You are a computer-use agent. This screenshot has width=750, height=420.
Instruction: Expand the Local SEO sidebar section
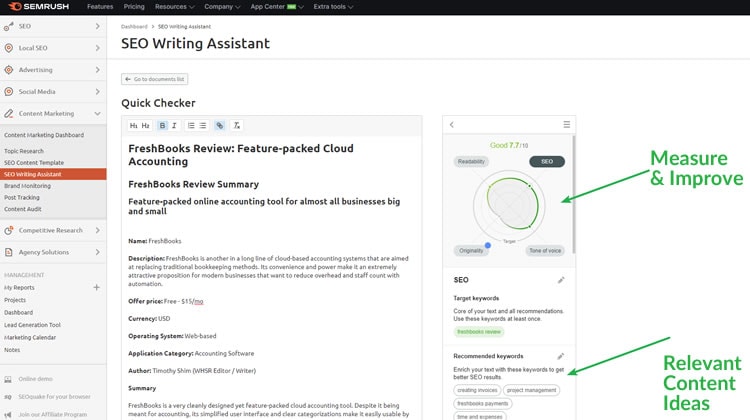[x=98, y=48]
